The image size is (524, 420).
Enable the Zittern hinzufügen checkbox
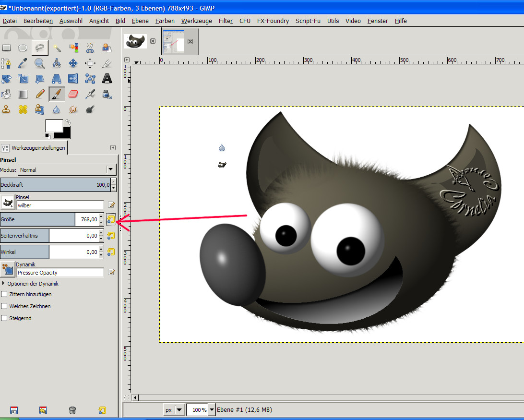(x=4, y=294)
